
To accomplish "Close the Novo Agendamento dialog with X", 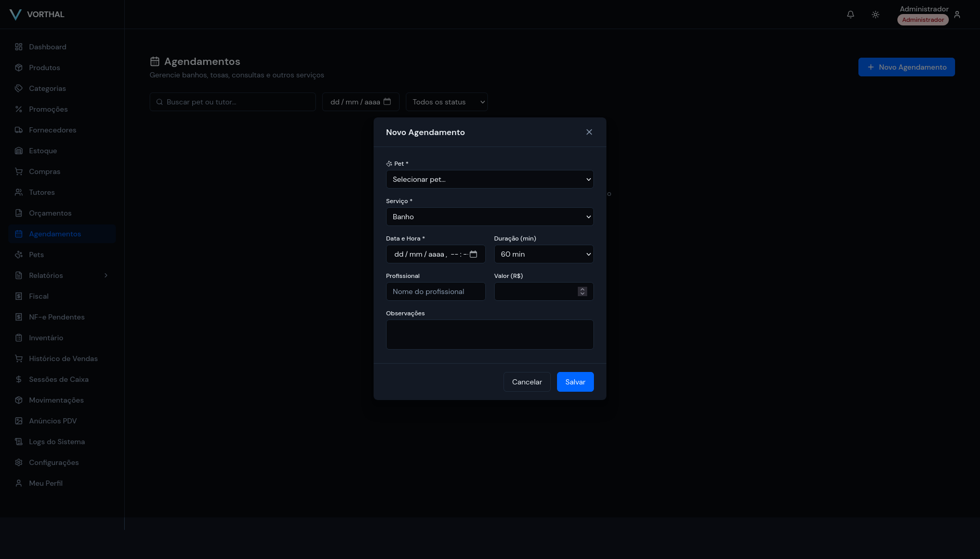I will click(x=589, y=132).
